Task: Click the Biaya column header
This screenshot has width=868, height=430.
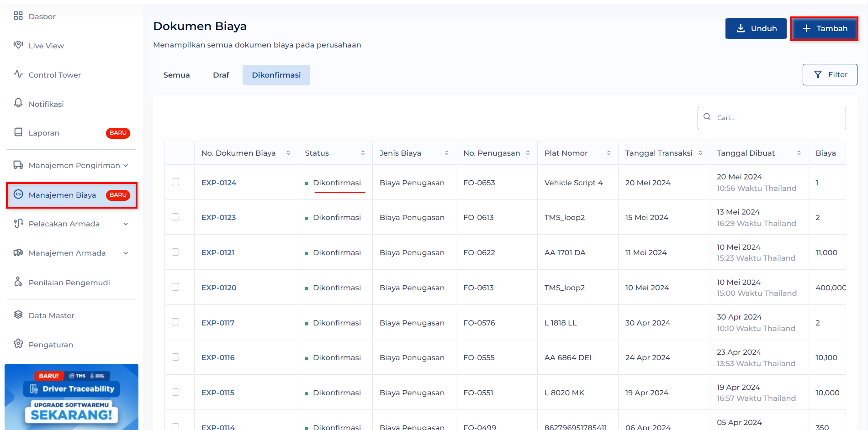Action: coord(826,153)
